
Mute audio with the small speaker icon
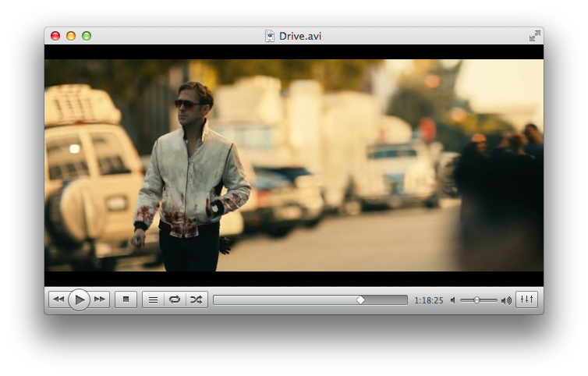[453, 300]
